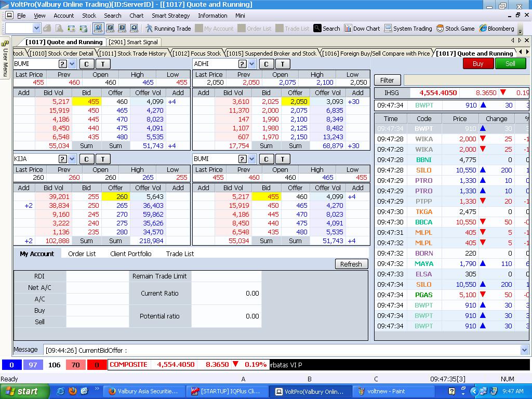532x399 pixels.
Task: Expand the stock dropdown beside ADHI
Action: click(251, 64)
